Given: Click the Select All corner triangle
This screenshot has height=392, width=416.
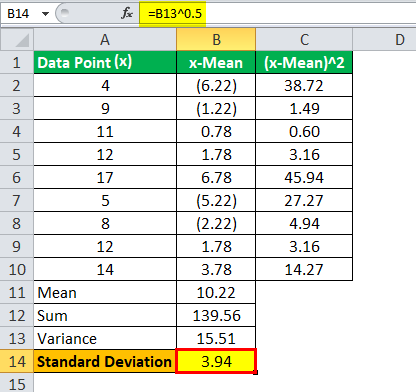Looking at the screenshot, I should (x=17, y=40).
